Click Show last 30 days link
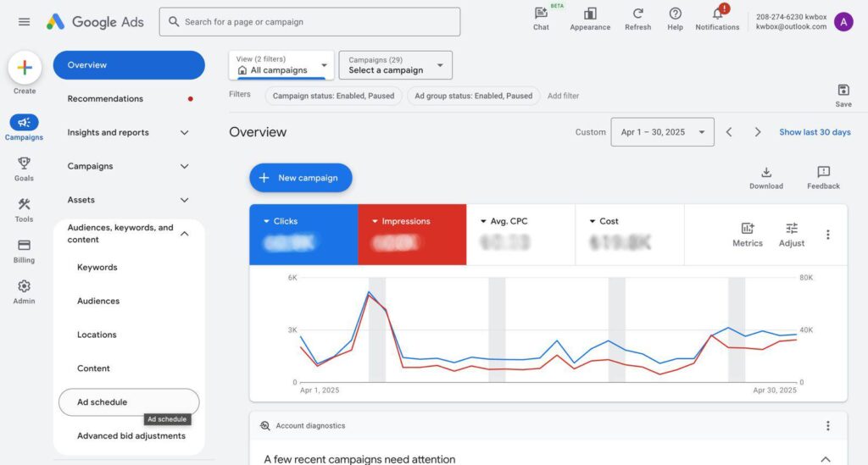Screen dimensions: 868x465 (x=815, y=132)
